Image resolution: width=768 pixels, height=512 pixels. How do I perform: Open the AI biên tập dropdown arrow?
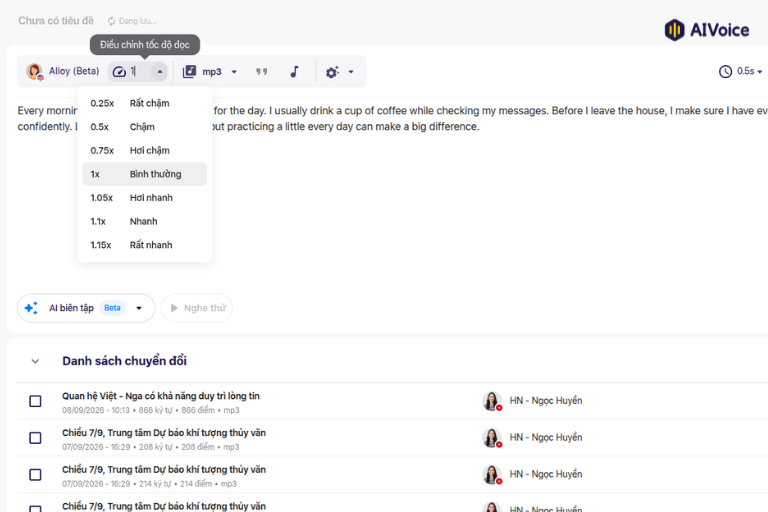click(x=139, y=308)
